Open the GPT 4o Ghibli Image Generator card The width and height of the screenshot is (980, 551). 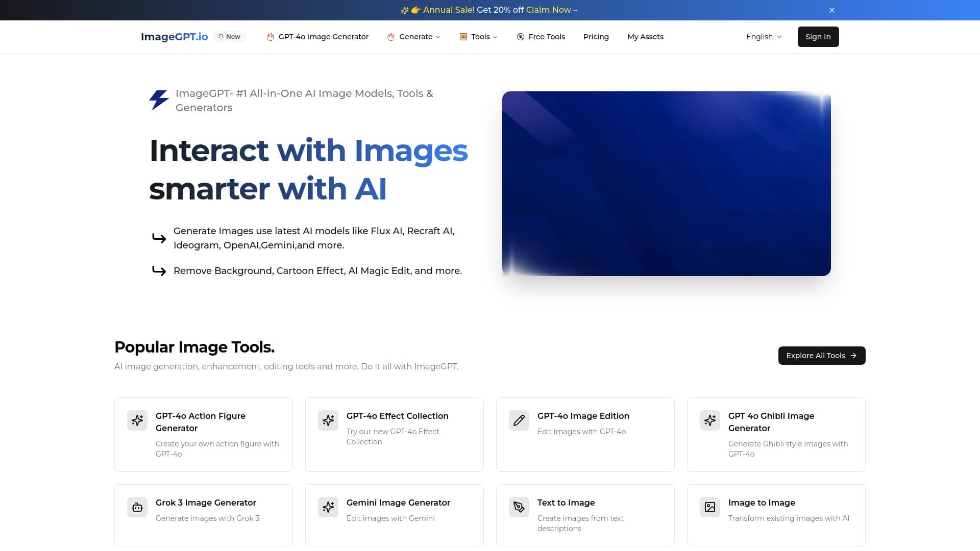tap(776, 434)
